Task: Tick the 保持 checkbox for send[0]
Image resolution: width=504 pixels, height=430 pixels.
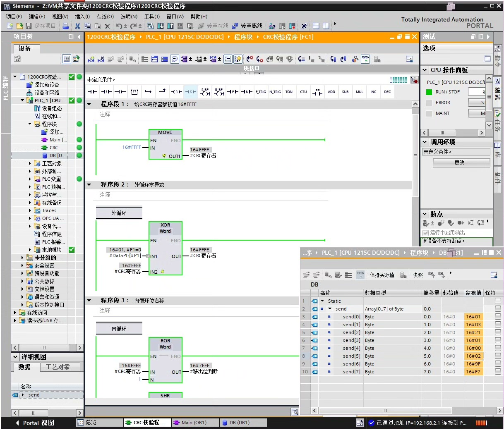Action: [498, 317]
